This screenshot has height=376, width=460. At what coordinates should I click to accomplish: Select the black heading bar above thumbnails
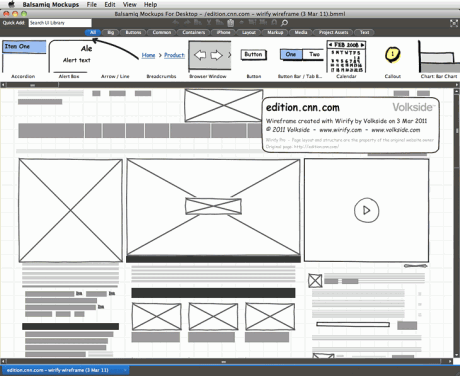coord(213,293)
